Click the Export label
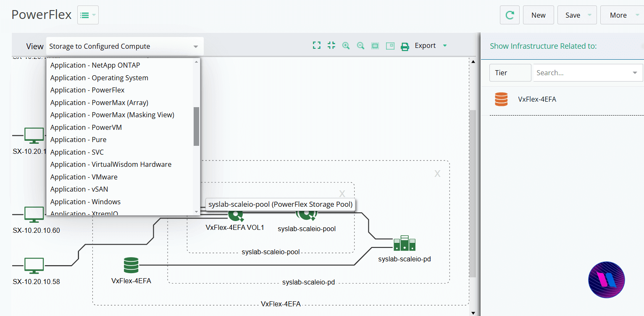 click(425, 45)
